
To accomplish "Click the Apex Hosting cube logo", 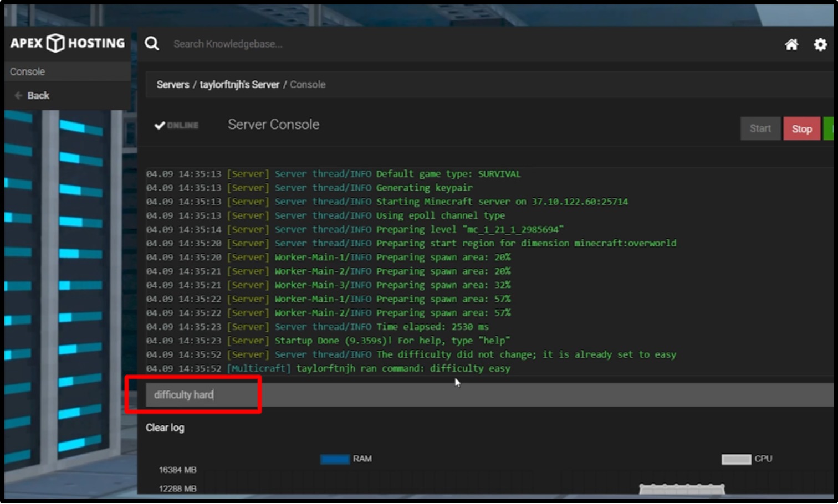I will pos(55,43).
